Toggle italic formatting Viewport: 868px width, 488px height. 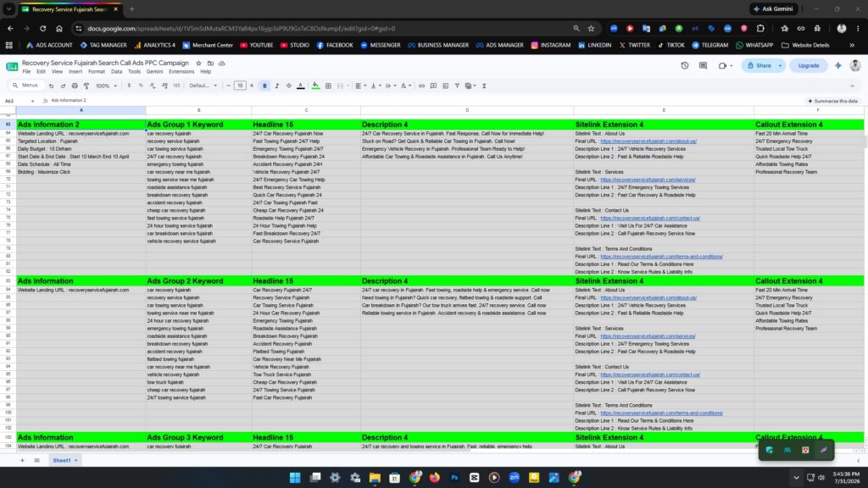pos(277,86)
